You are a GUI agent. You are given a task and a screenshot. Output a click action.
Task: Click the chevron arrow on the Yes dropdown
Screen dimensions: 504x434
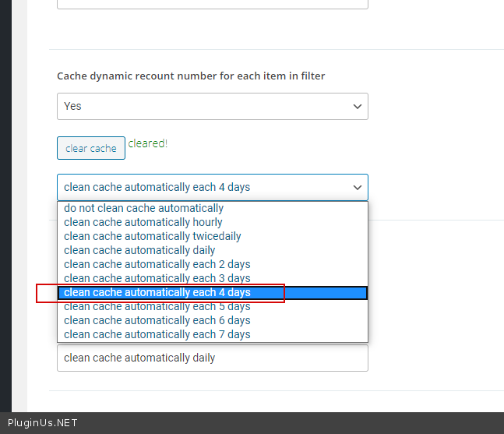click(357, 107)
